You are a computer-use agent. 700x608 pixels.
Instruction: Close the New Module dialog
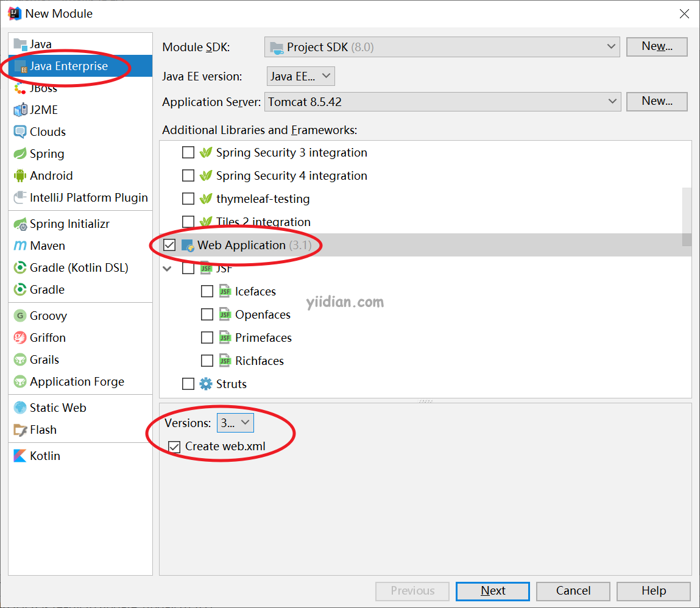point(684,14)
